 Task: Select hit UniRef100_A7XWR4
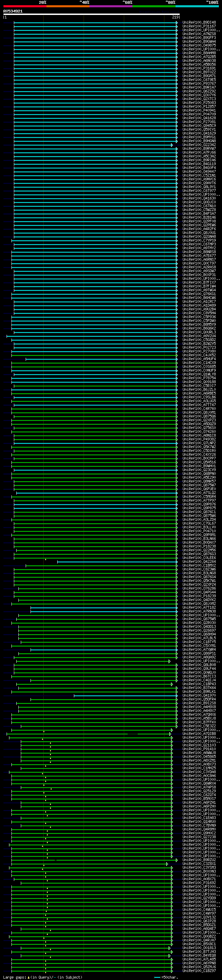click(x=199, y=649)
